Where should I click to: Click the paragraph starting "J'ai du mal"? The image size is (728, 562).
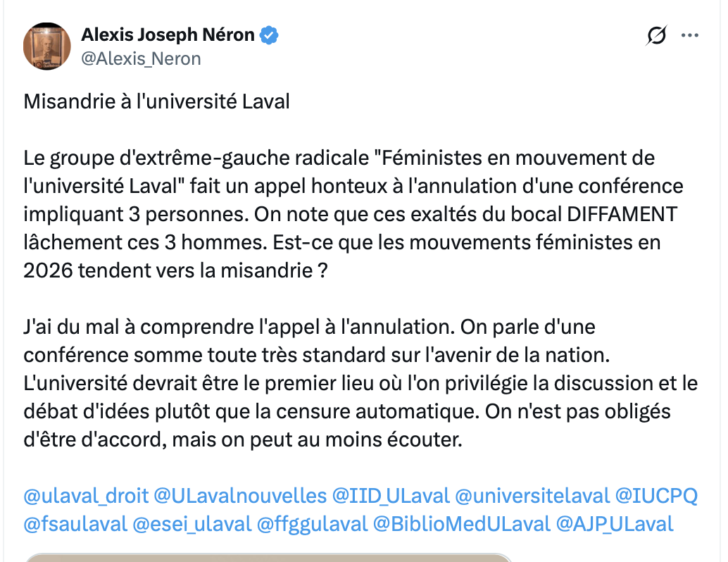click(x=359, y=384)
